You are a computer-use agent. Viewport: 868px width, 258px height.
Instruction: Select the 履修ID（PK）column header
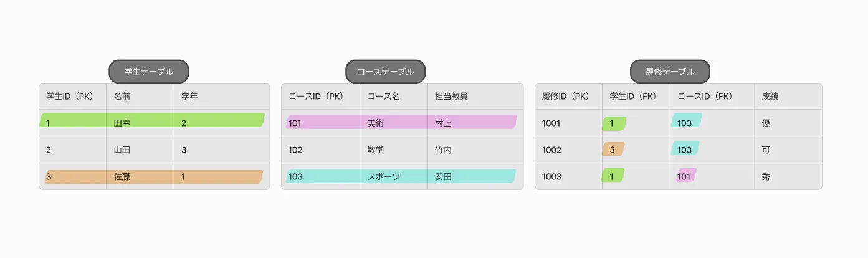[568, 97]
